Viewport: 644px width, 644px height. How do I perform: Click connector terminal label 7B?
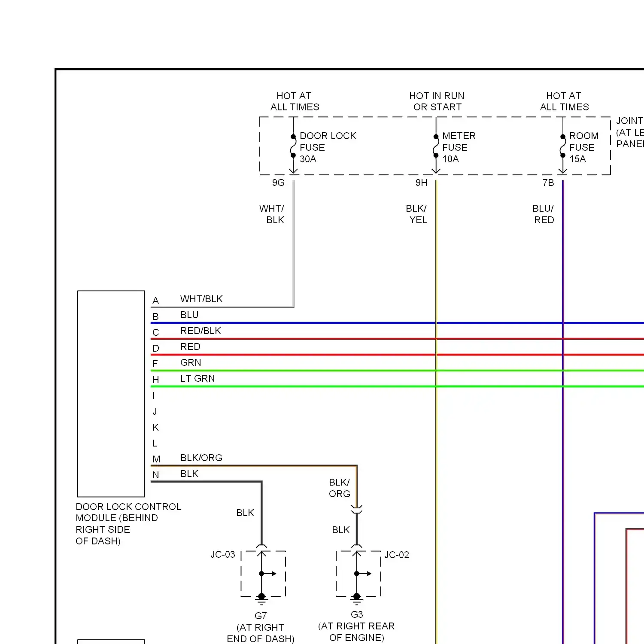[x=548, y=183]
